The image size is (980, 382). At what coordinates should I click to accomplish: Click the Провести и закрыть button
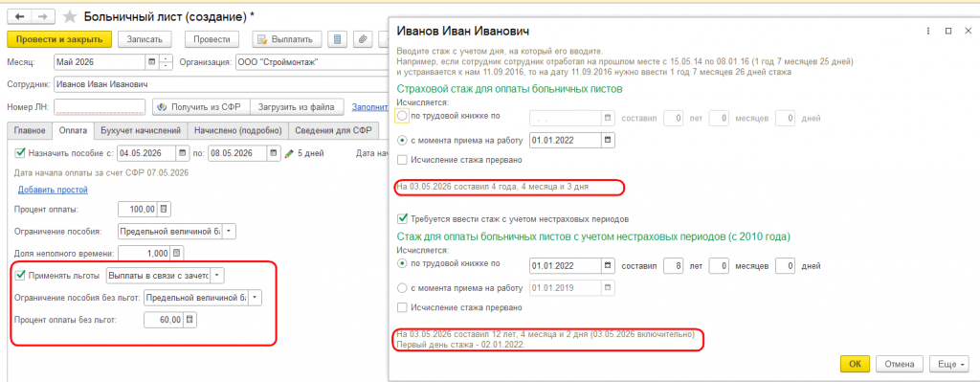point(59,38)
